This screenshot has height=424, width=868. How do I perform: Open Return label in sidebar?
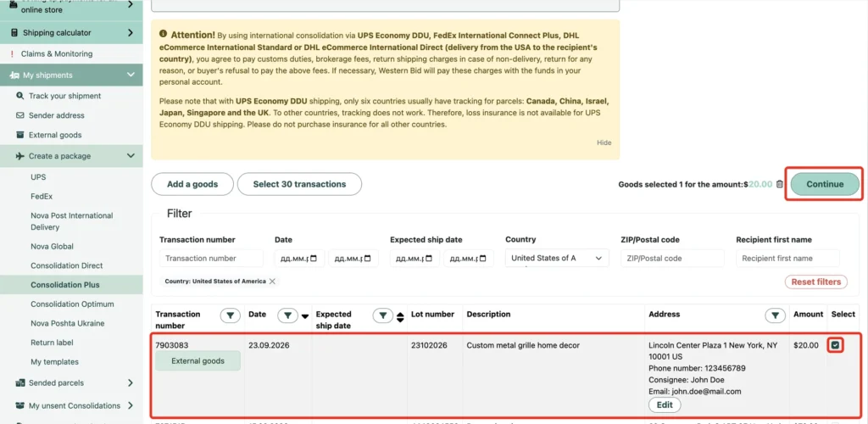coord(52,343)
